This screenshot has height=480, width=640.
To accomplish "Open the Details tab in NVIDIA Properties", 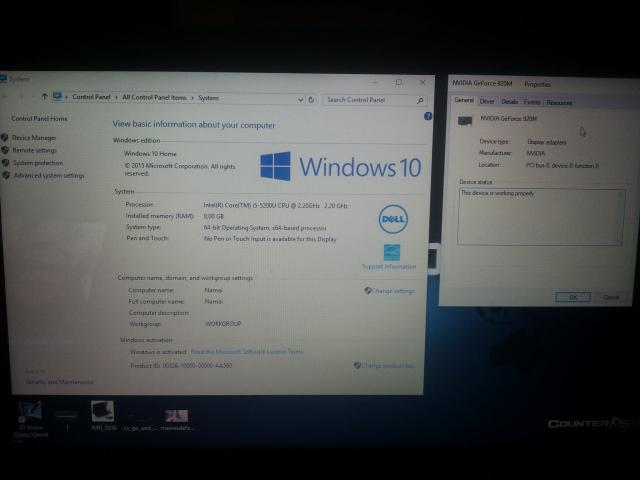I will (509, 101).
